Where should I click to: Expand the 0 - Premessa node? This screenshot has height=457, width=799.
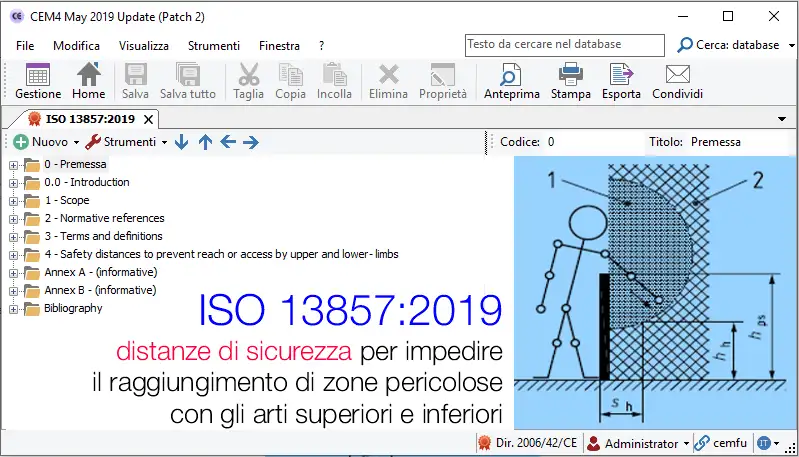click(13, 165)
